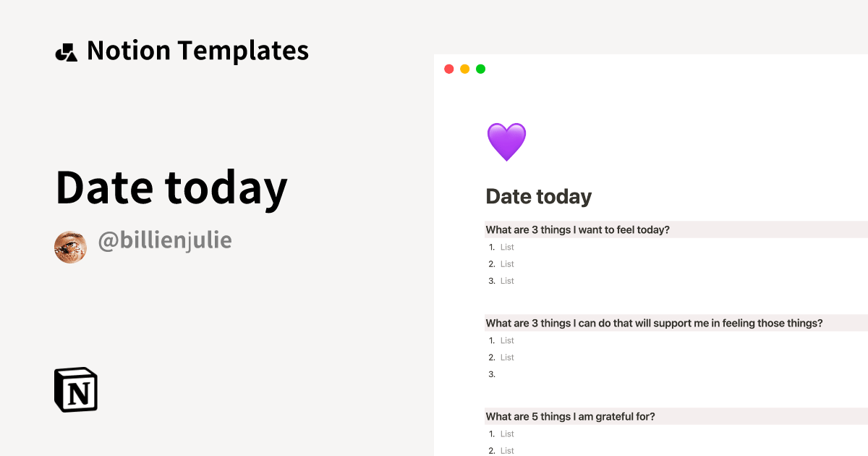Click the first 'List' placeholder text field
Viewport: 868px width, 456px height.
tap(506, 247)
